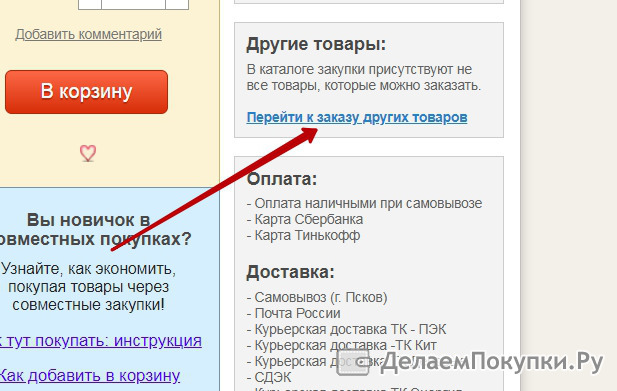617x391 pixels.
Task: Open the "тут покупать: инструкция" link
Action: (x=101, y=341)
